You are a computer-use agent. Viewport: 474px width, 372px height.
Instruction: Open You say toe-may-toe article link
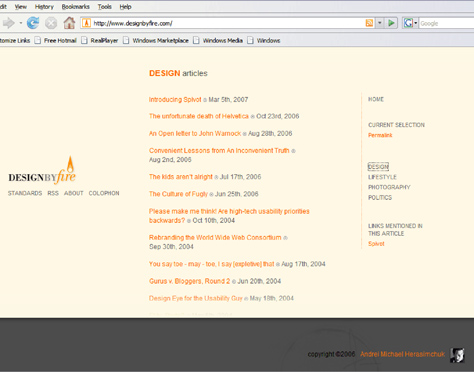coord(211,264)
